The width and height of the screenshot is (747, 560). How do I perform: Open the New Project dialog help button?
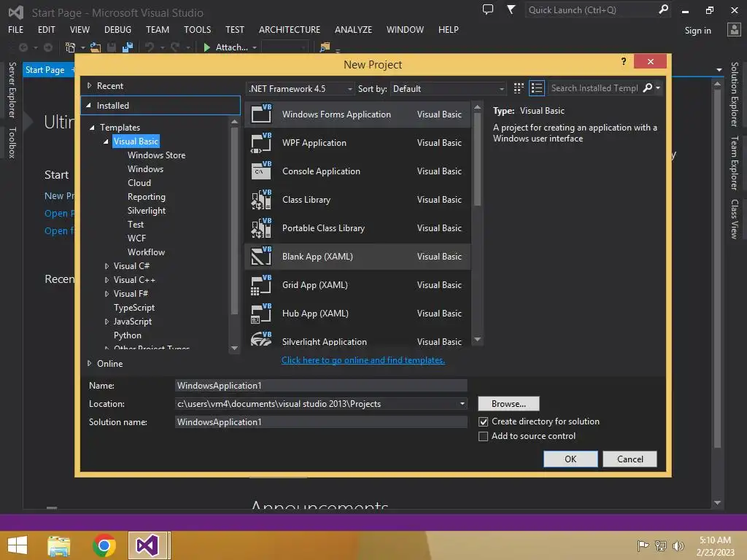point(624,61)
